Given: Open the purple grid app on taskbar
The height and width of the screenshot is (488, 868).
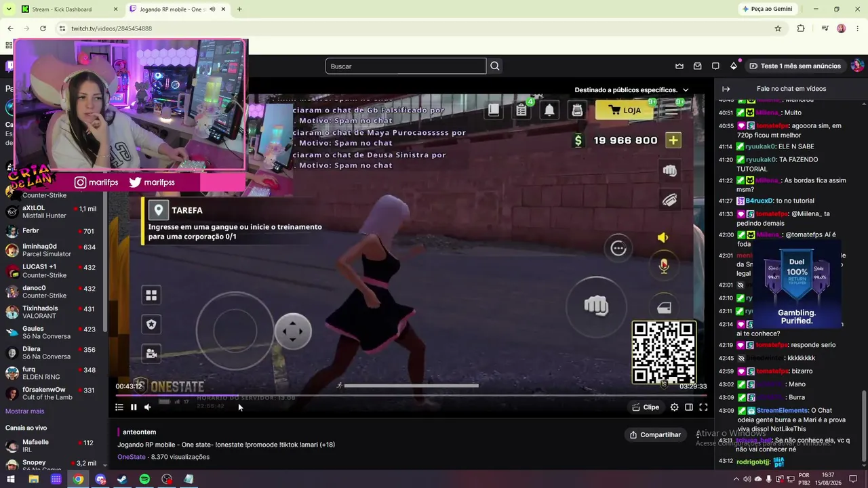Looking at the screenshot, I should 56,479.
